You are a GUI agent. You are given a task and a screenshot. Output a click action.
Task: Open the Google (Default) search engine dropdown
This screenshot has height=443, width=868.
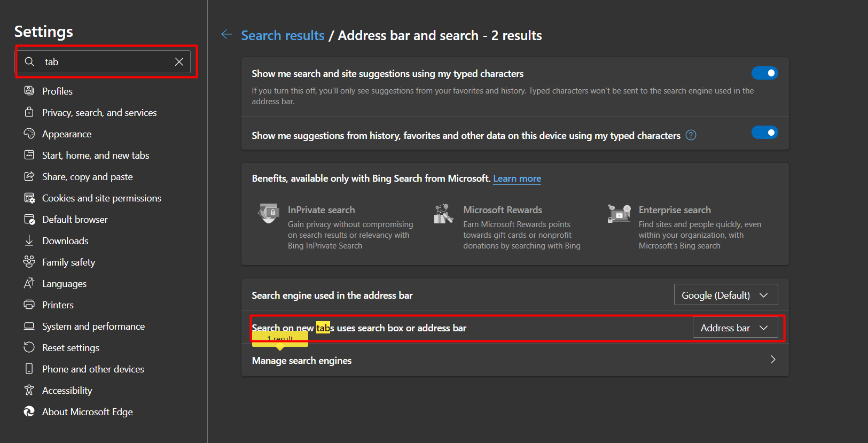click(726, 295)
